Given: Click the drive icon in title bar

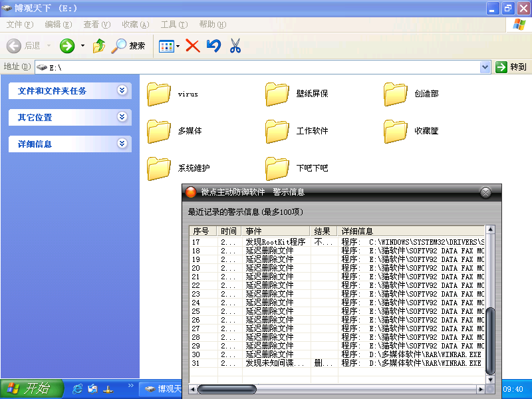Looking at the screenshot, I should 7,8.
